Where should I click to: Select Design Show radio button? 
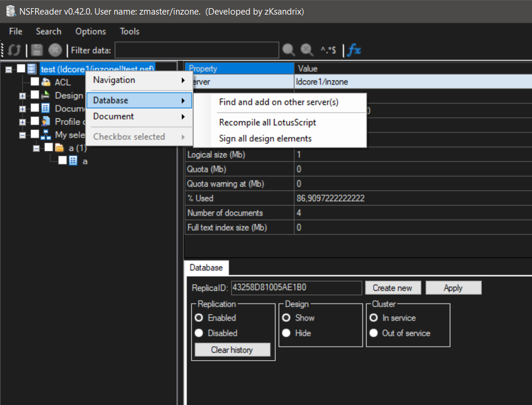pos(286,318)
